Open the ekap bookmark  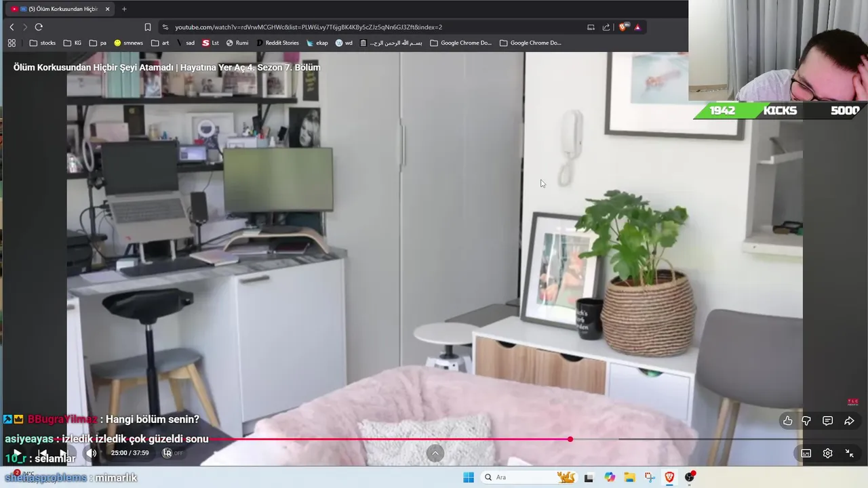(x=317, y=43)
